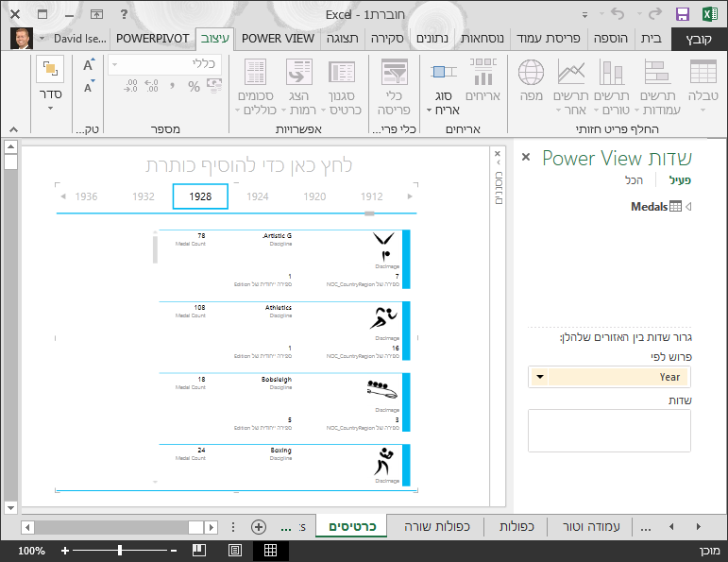Screen dimensions: 728x562
Task: Click the Arrange (סדר) icon
Action: [50, 69]
